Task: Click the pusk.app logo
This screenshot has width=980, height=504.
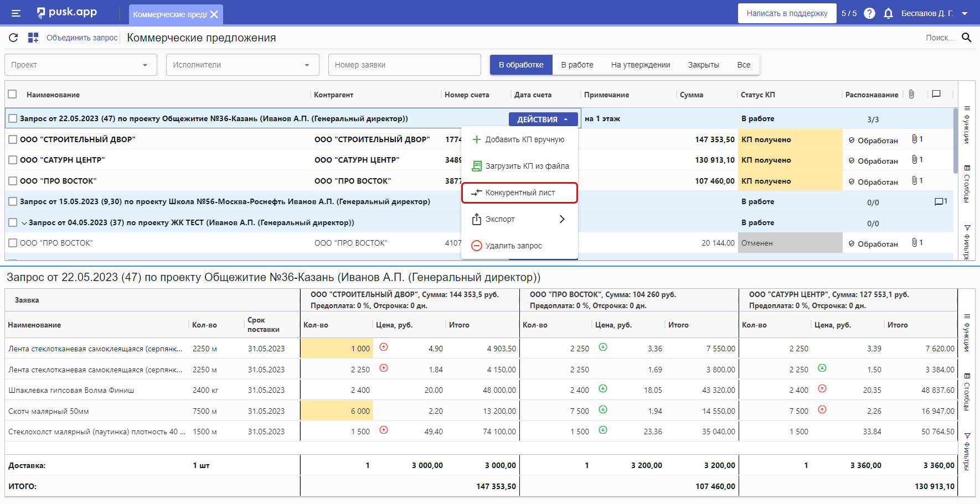Action: [x=66, y=12]
